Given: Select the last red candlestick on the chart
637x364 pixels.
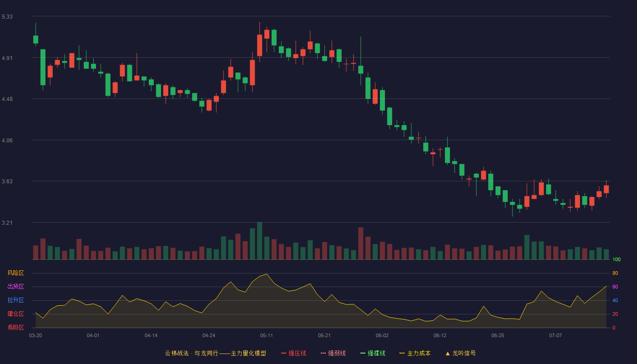Looking at the screenshot, I should pyautogui.click(x=606, y=189).
